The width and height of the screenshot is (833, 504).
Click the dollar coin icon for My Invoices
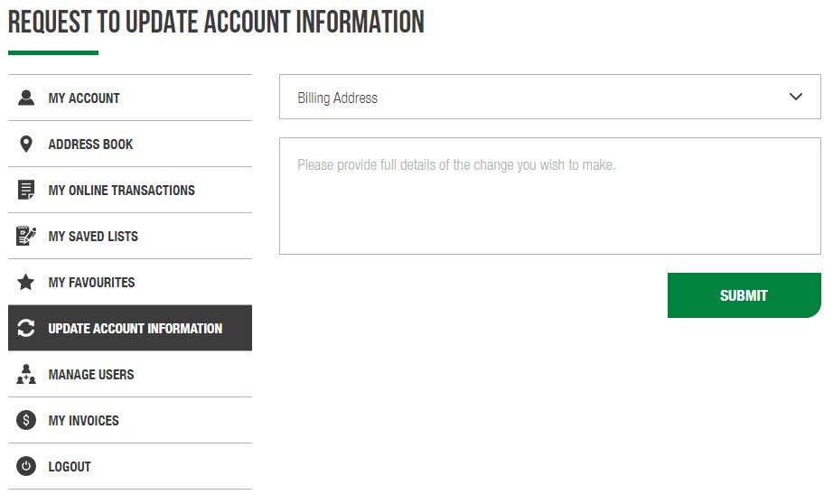coord(26,420)
